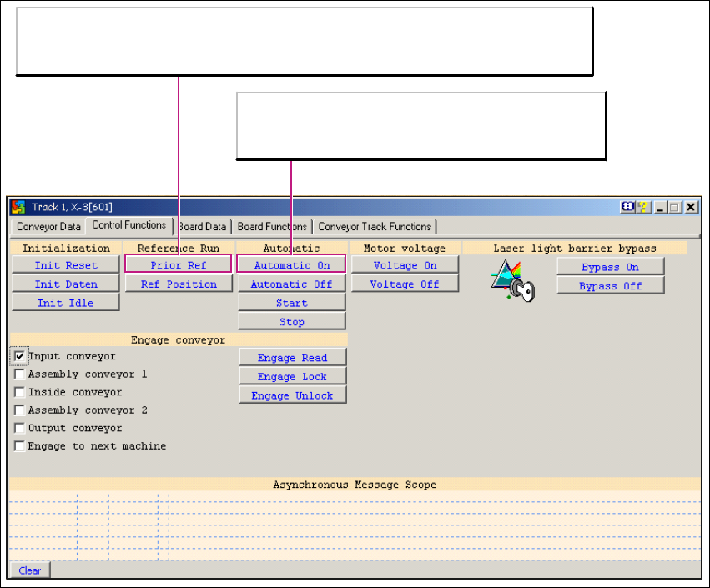The width and height of the screenshot is (710, 588).
Task: Tick the Output conveyor checkbox
Action: point(20,428)
